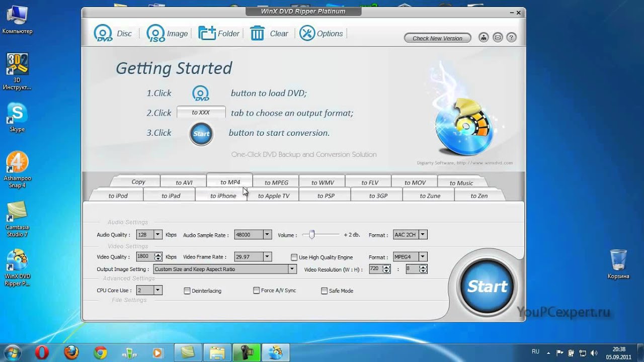Select the to Zune tab
The width and height of the screenshot is (644, 362).
tap(430, 196)
